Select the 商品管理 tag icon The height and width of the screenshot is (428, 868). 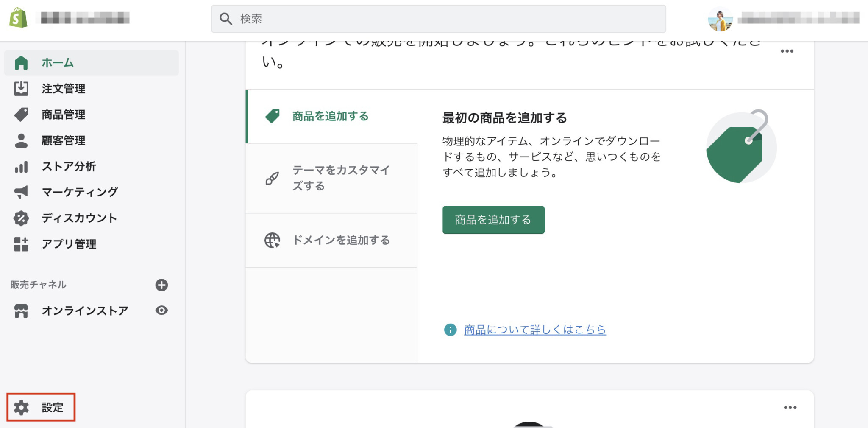(x=21, y=115)
